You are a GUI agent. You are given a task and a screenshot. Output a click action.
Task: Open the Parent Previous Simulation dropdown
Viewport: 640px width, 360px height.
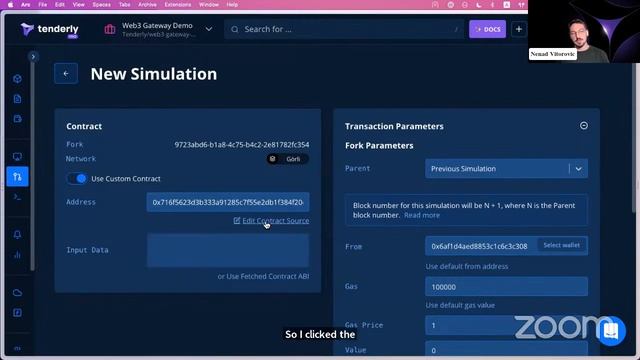(x=506, y=169)
